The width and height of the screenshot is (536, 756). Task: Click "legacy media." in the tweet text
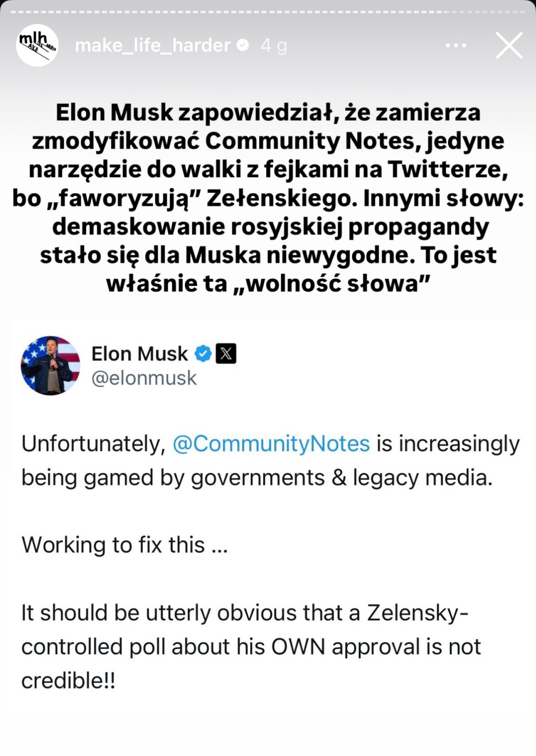pyautogui.click(x=423, y=478)
